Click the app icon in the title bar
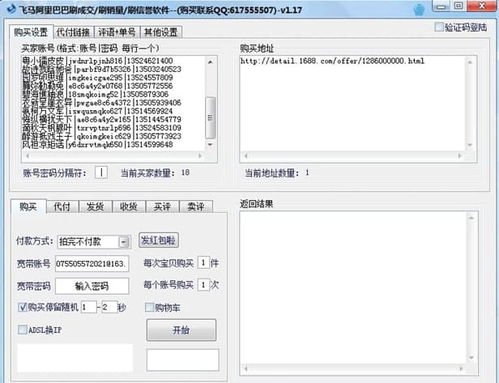Viewport: 499px width, 383px height. [11, 9]
